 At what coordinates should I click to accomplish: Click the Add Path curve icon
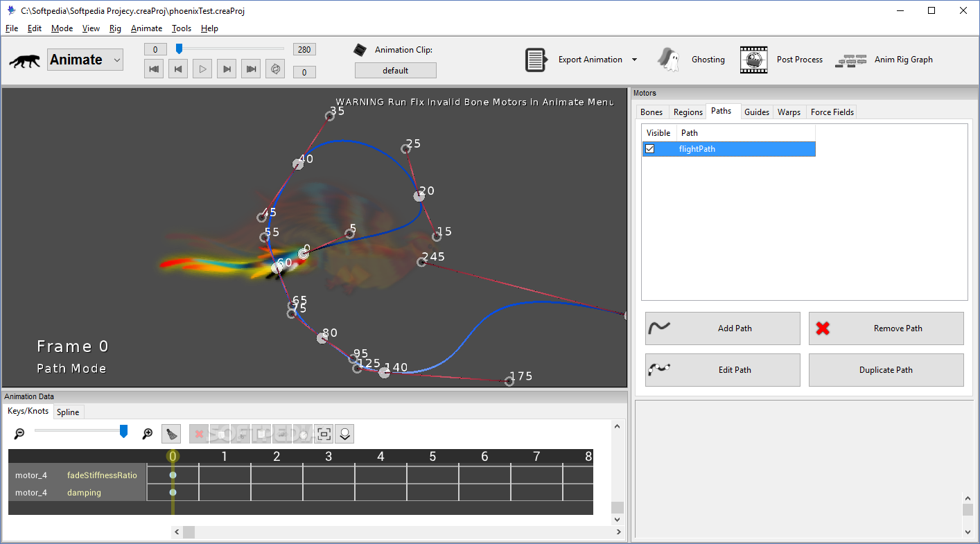(659, 328)
